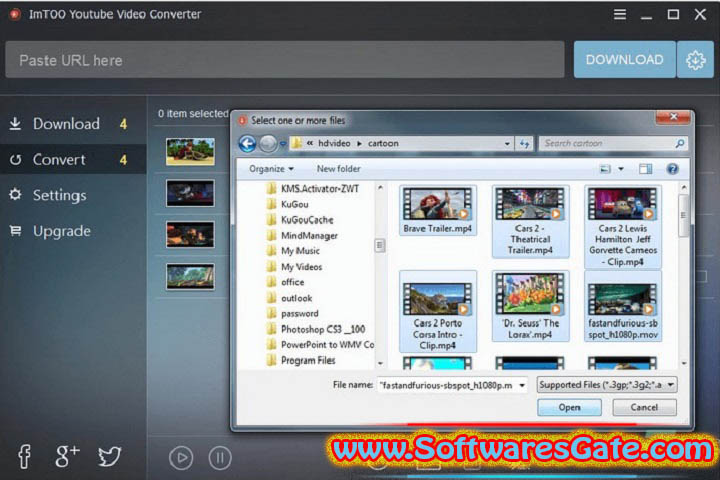
Task: Click the Facebook share icon
Action: click(24, 456)
